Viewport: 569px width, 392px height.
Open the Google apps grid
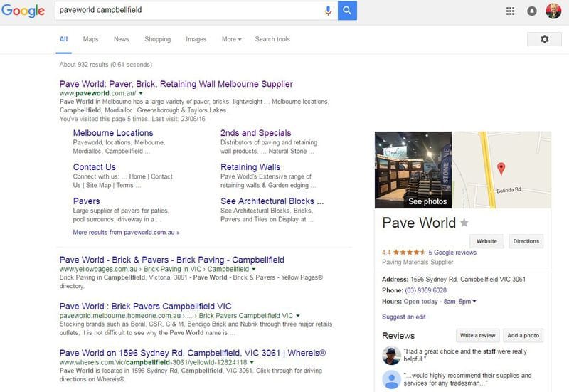pyautogui.click(x=510, y=11)
